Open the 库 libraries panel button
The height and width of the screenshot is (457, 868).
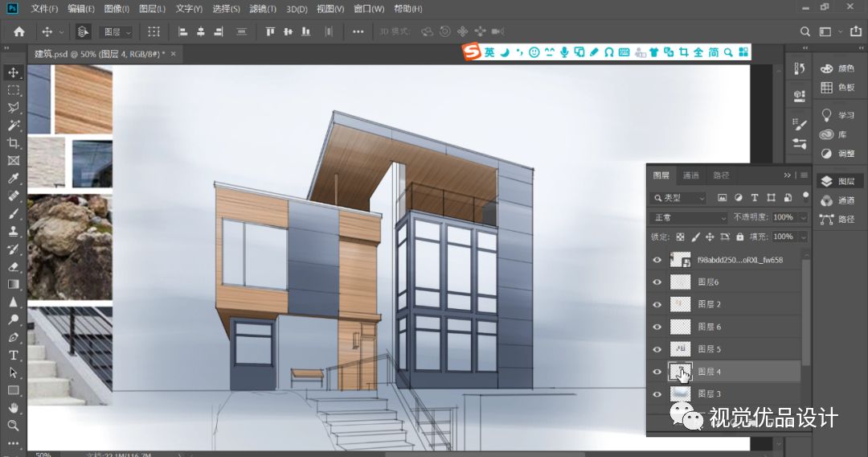pyautogui.click(x=834, y=134)
